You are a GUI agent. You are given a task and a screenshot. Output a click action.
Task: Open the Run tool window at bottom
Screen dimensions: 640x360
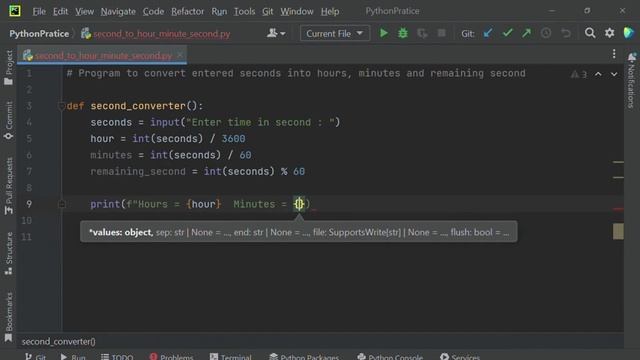point(73,357)
